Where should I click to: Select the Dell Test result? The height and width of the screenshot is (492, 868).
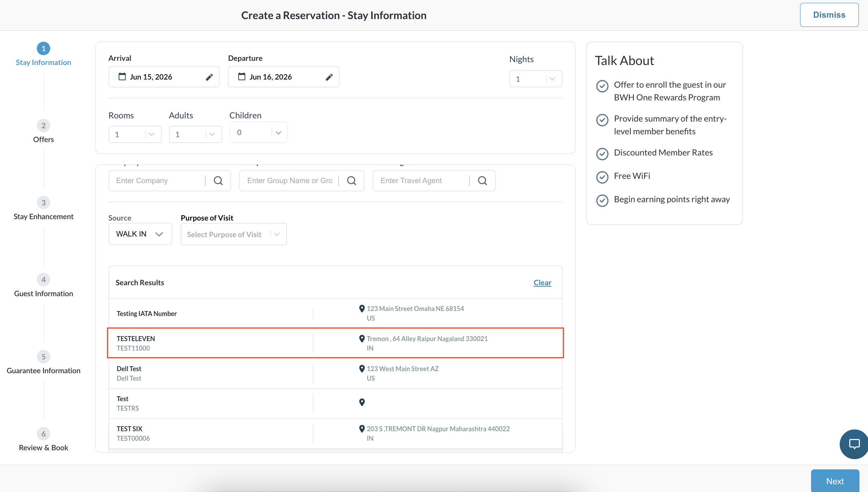click(335, 373)
